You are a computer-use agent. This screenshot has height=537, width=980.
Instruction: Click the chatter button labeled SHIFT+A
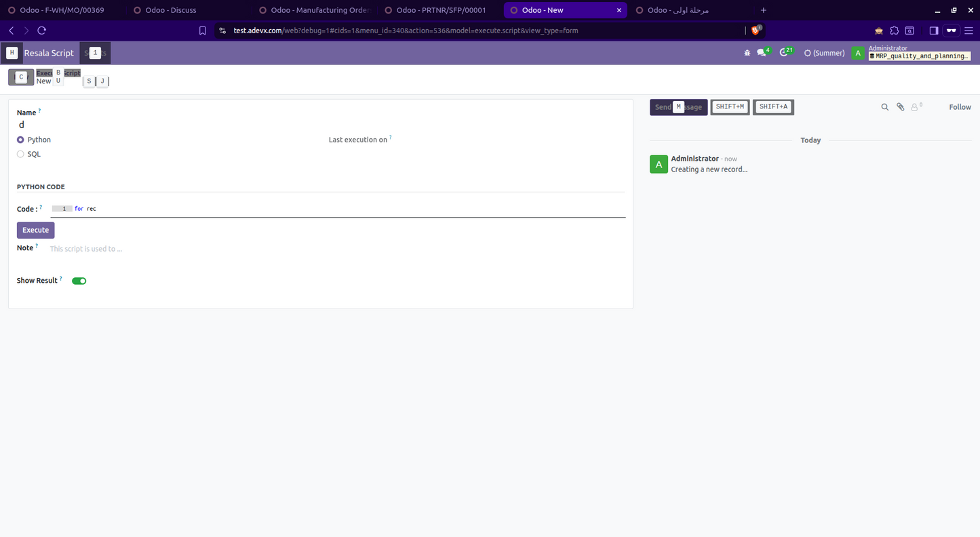773,107
